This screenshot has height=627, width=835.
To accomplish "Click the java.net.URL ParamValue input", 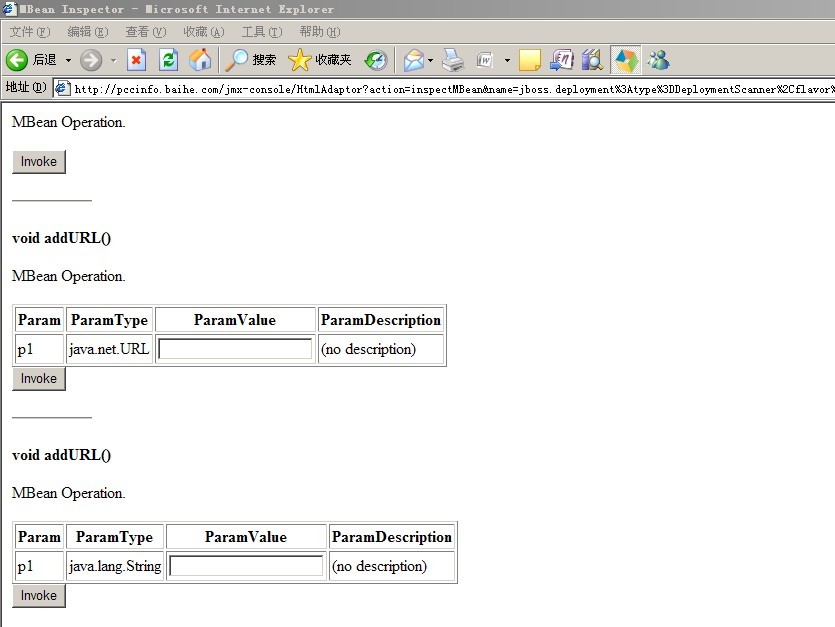I will [x=235, y=349].
